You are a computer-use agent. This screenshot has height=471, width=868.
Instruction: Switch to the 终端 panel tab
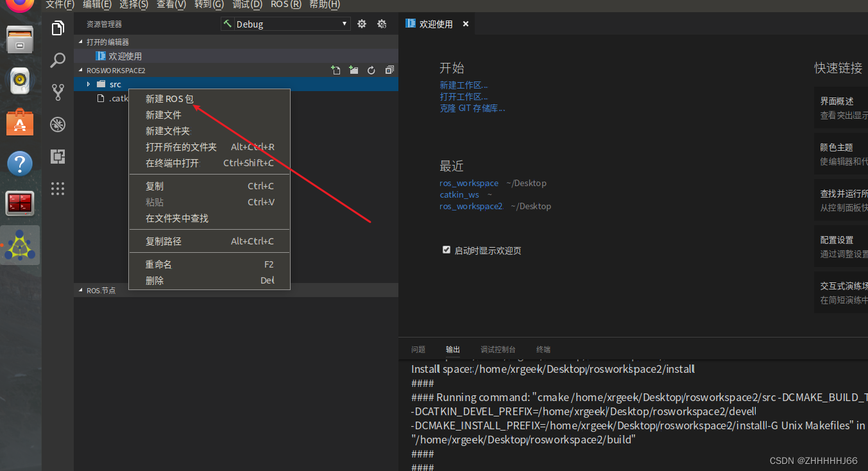click(543, 349)
